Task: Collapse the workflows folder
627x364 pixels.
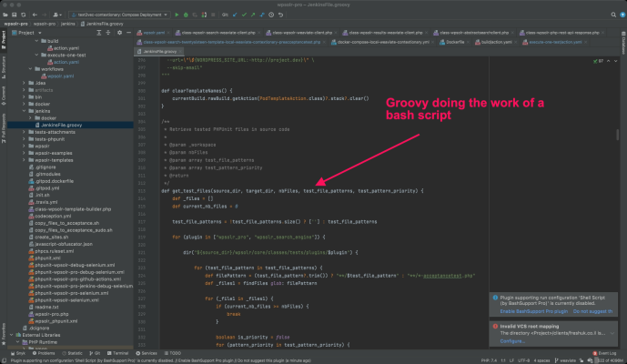Action: 30,69
